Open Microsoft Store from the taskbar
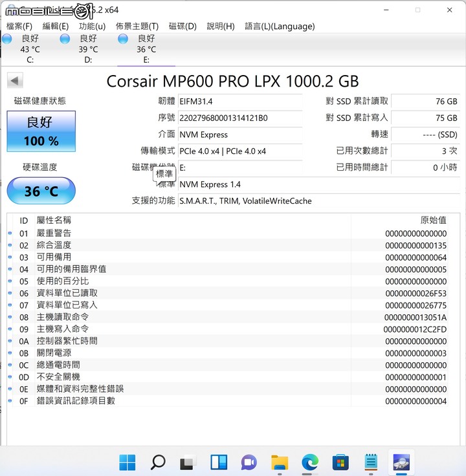This screenshot has height=476, width=466. [340, 462]
